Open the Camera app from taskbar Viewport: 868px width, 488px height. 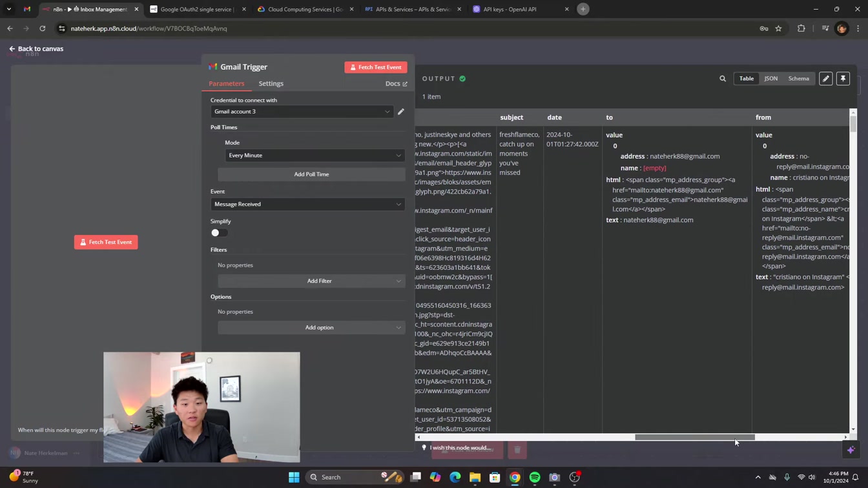[x=555, y=477]
